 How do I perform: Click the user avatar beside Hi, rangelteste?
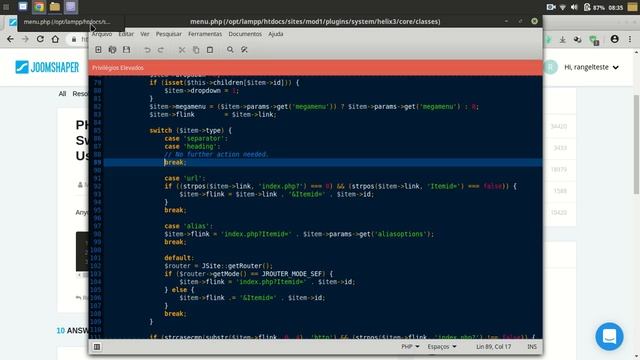[x=550, y=67]
